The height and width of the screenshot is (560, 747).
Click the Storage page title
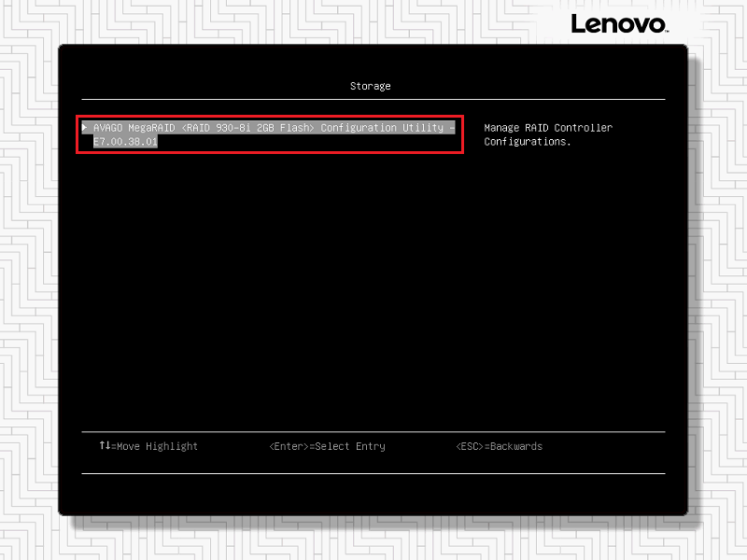click(370, 86)
